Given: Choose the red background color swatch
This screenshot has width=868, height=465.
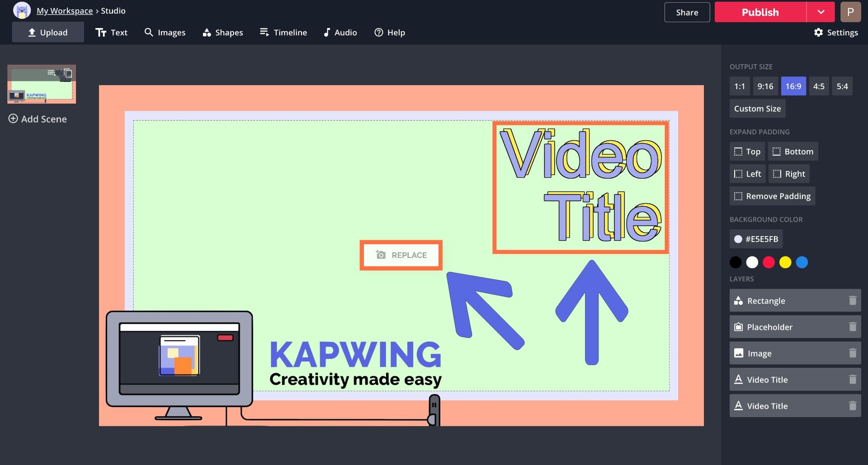Looking at the screenshot, I should [x=769, y=262].
